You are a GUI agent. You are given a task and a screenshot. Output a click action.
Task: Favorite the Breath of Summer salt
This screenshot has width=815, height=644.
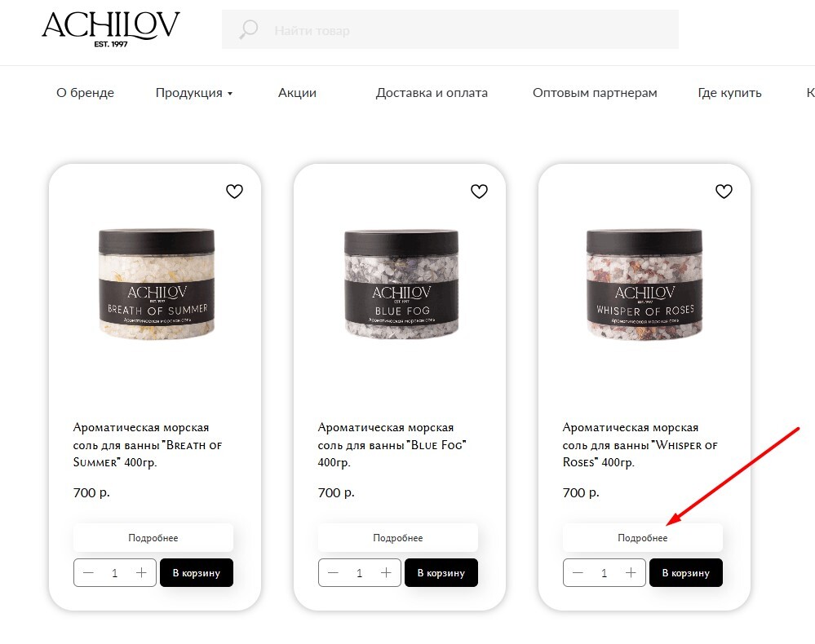[x=234, y=192]
